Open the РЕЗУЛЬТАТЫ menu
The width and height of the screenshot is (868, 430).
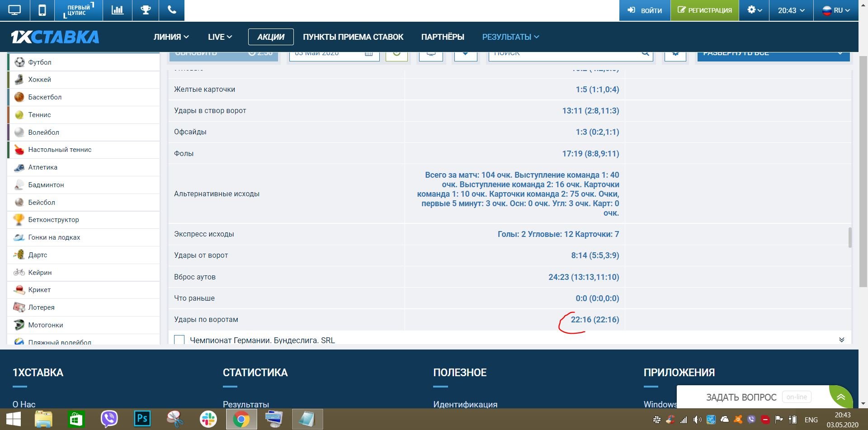pyautogui.click(x=510, y=37)
